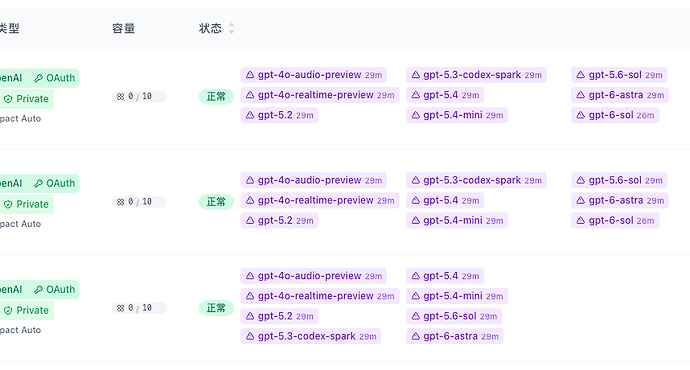Select third row gpt-5.3-codex-spark model tag
Screen dimensions: 690x370
311,336
